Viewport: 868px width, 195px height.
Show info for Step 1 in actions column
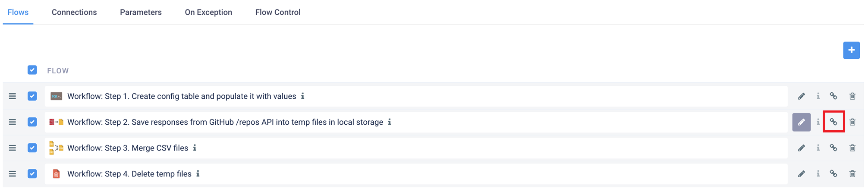point(818,96)
